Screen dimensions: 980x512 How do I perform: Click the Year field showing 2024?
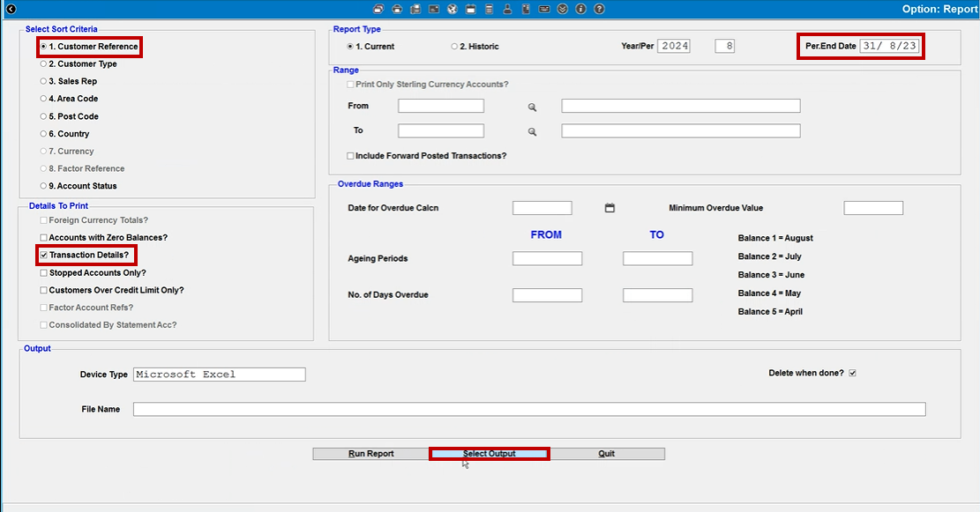coord(674,46)
